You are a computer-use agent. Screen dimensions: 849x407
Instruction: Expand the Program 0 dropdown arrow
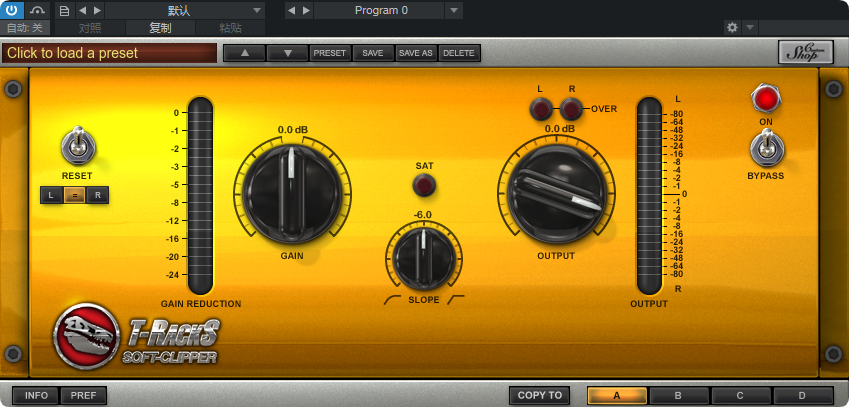coord(454,10)
